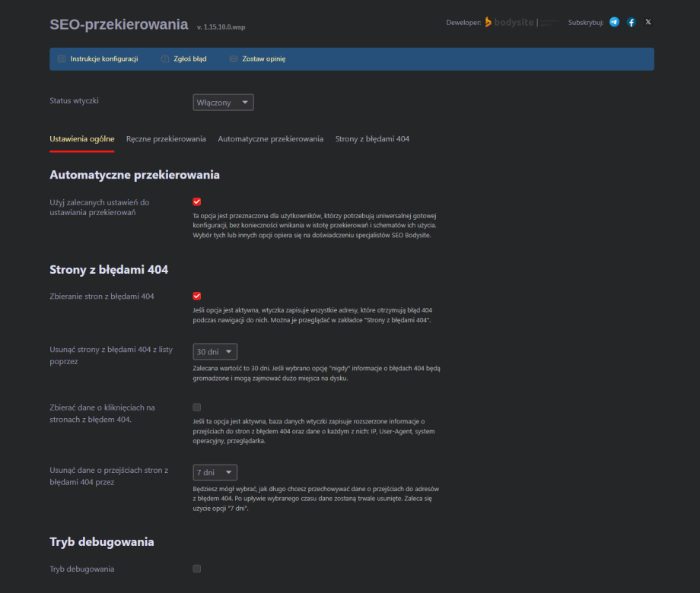Switch to the Automatyczne przekierowania tab
700x593 pixels.
[x=270, y=139]
